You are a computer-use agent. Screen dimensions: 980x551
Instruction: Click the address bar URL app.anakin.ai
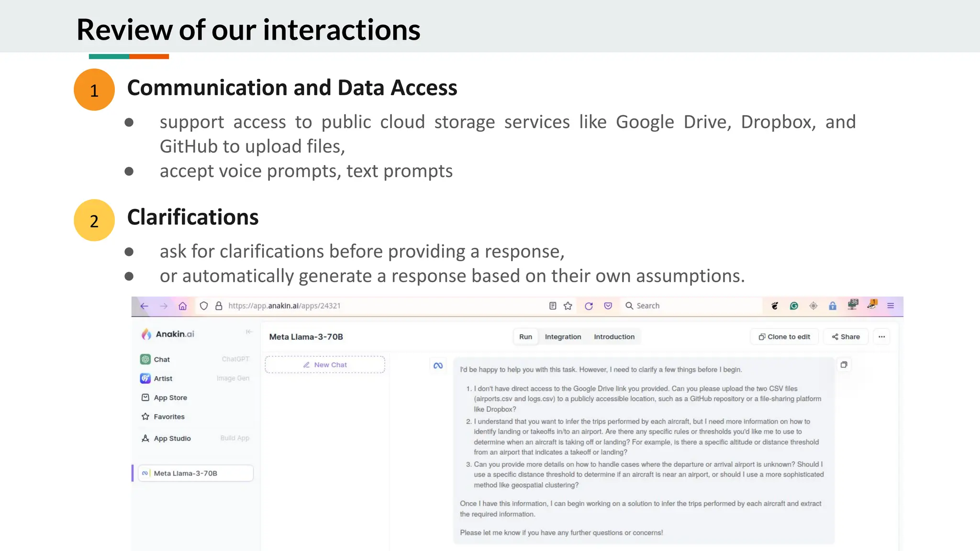coord(284,306)
